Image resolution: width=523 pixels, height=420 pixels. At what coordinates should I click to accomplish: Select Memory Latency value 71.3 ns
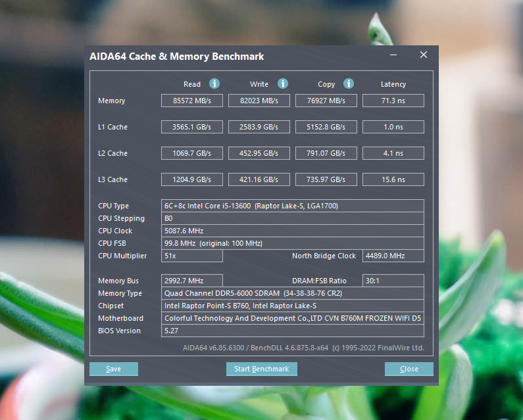coord(393,101)
